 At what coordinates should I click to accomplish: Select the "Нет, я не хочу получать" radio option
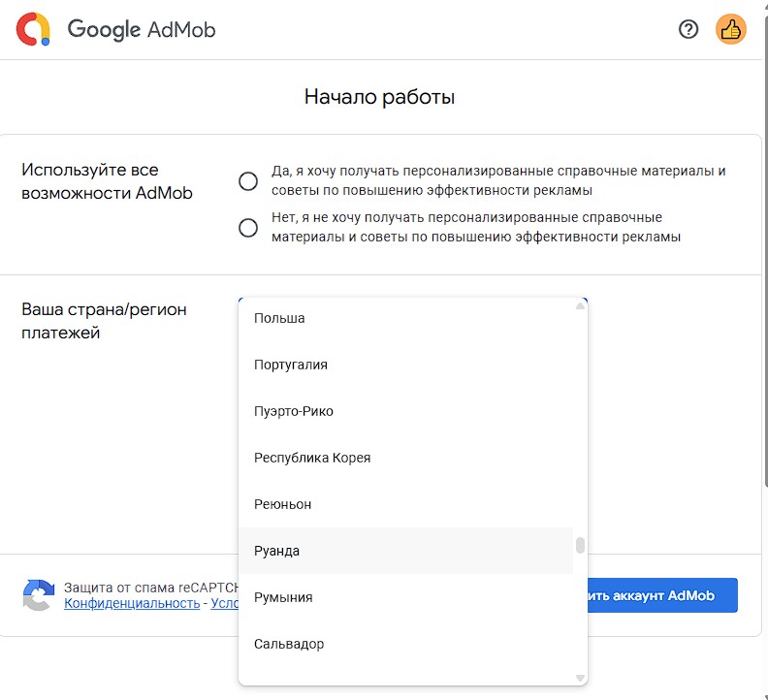[x=248, y=227]
